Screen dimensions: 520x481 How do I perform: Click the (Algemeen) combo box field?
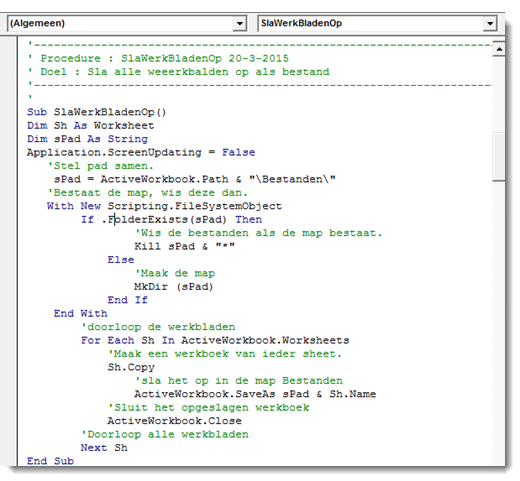tap(127, 24)
